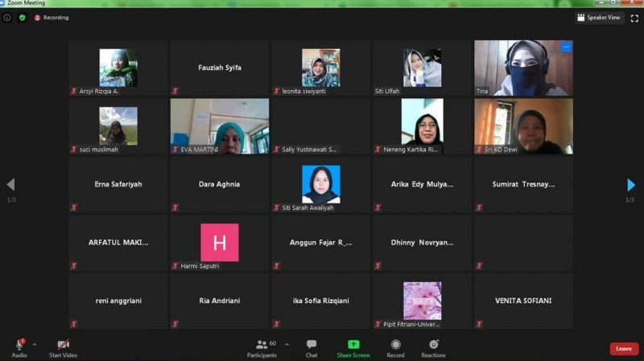Click the 1/3 page indicator on right
This screenshot has width=644, height=361.
coord(630,199)
